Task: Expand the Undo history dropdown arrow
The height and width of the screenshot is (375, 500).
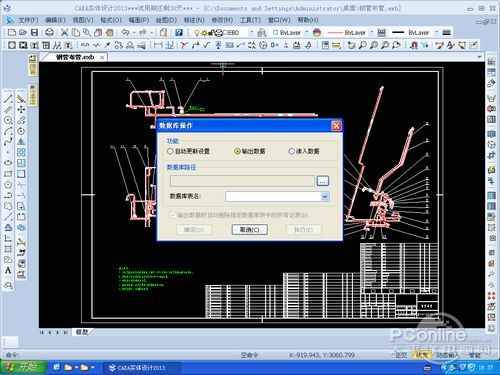Action: (133, 33)
